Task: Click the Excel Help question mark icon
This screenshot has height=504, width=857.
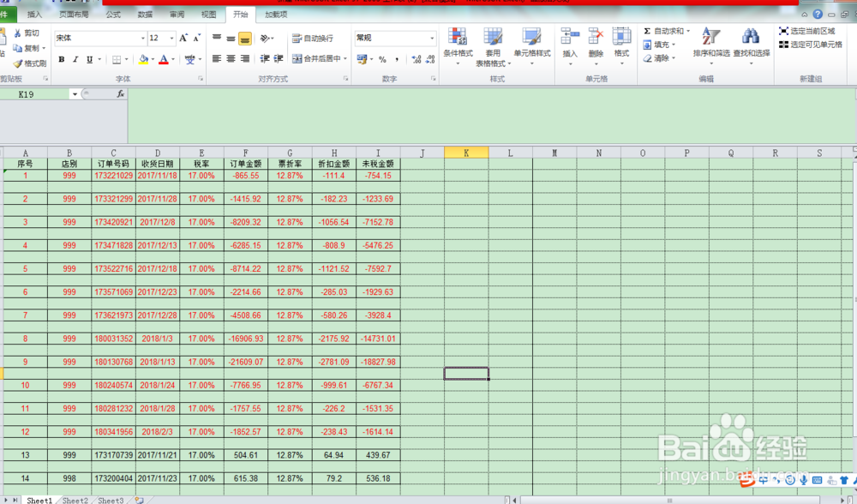Action: pyautogui.click(x=818, y=15)
